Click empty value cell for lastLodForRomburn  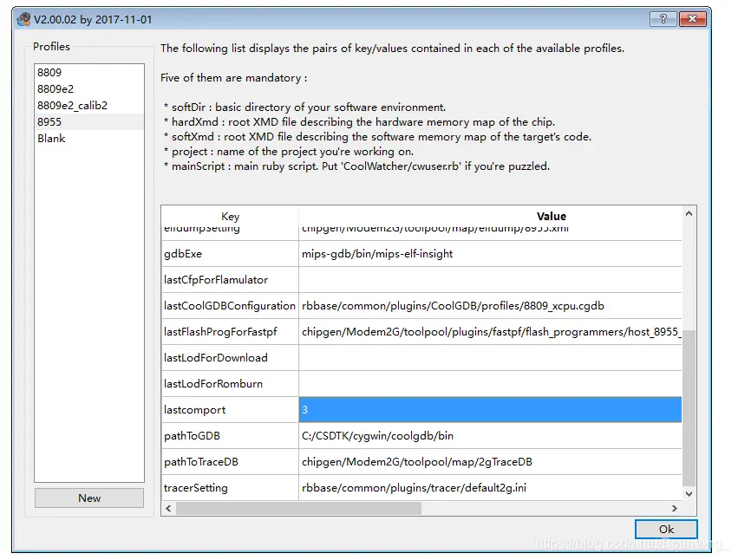(490, 383)
